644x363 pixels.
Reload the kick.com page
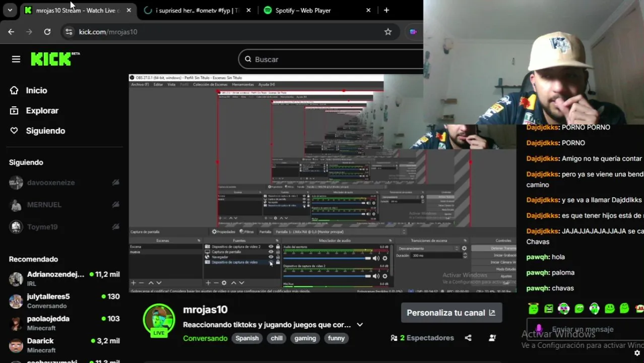pyautogui.click(x=47, y=32)
